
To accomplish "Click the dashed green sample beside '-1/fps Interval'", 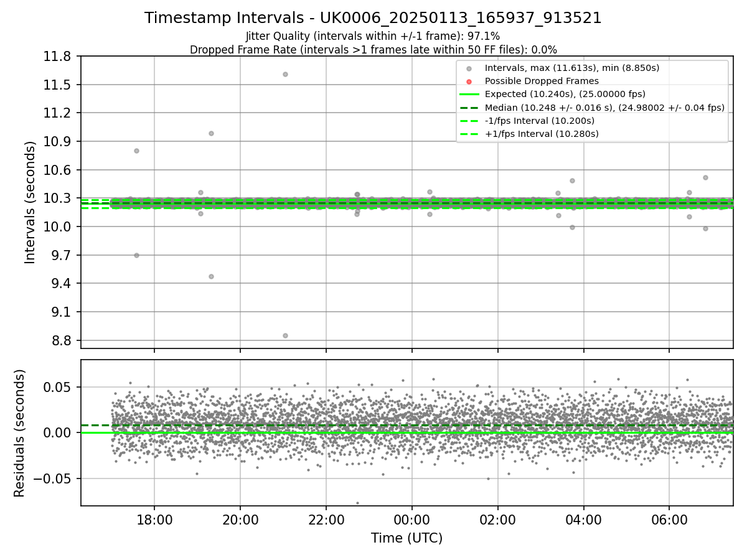I will (x=469, y=121).
